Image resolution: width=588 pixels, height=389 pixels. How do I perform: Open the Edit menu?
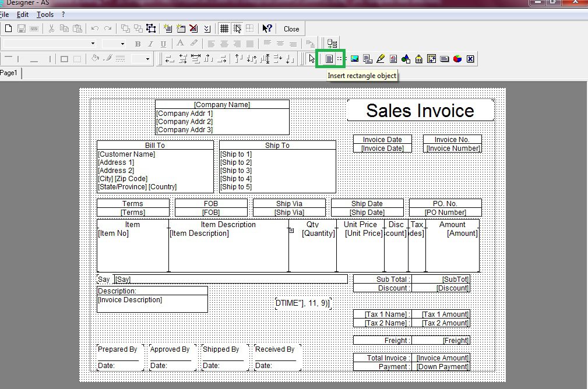click(x=23, y=15)
